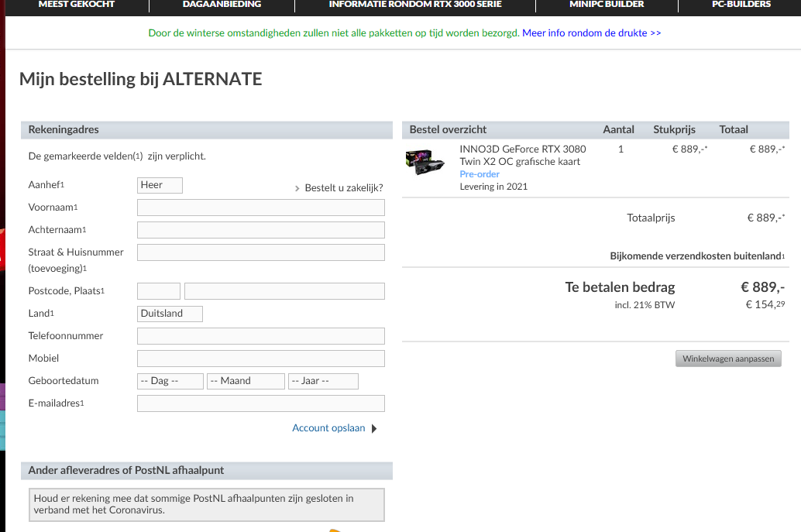Focus the Straat & Huisnummer field
This screenshot has width=801, height=532.
click(x=260, y=252)
